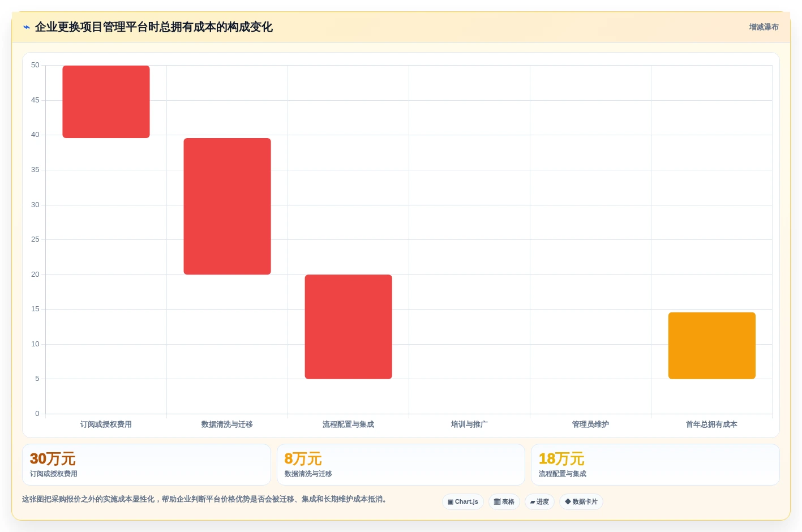Viewport: 802px width, 532px height.
Task: Select the red 订阅或授权费用 bar
Action: (106, 102)
